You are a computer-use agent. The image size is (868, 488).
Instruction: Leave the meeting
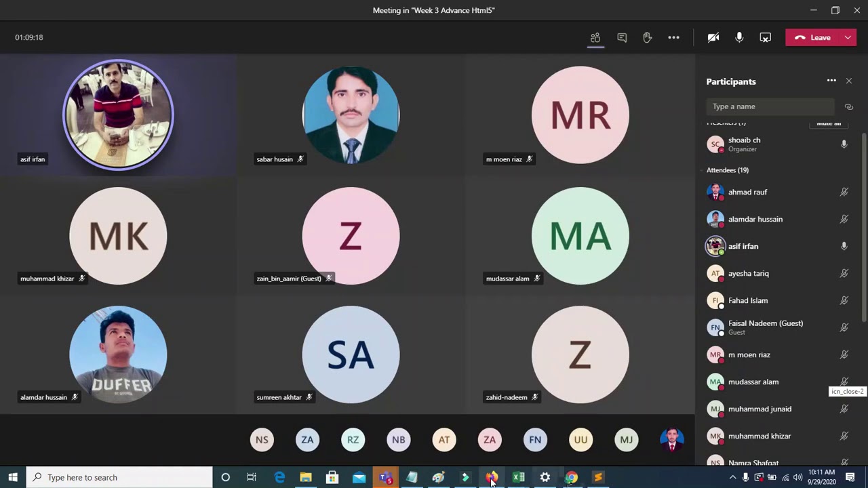pos(813,37)
